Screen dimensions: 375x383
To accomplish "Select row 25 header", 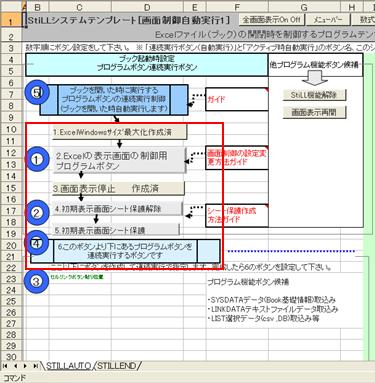I will pyautogui.click(x=11, y=301).
